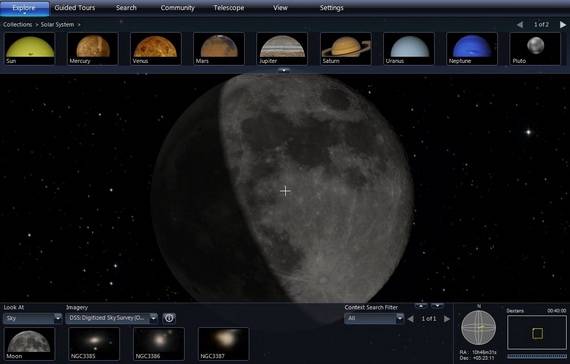Viewport: 570px width, 364px height.
Task: Open the Guided Tours tab
Action: point(75,8)
